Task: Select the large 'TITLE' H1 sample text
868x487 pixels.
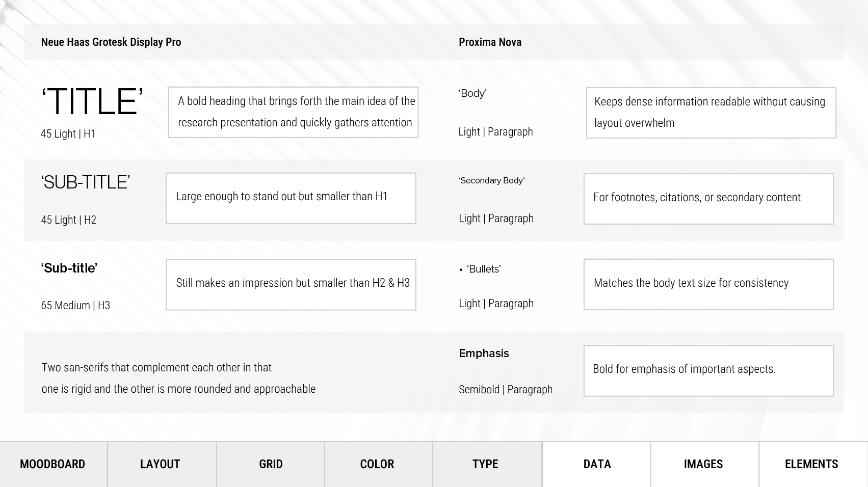Action: tap(92, 101)
